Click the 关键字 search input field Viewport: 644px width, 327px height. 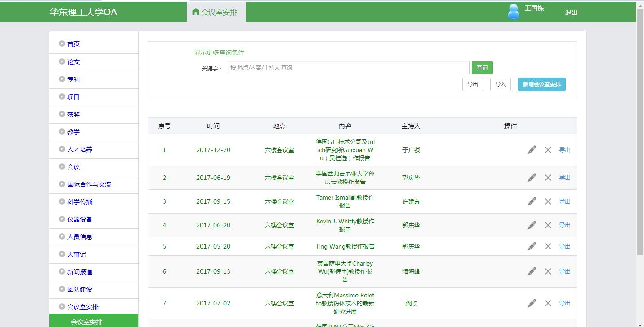tap(348, 68)
